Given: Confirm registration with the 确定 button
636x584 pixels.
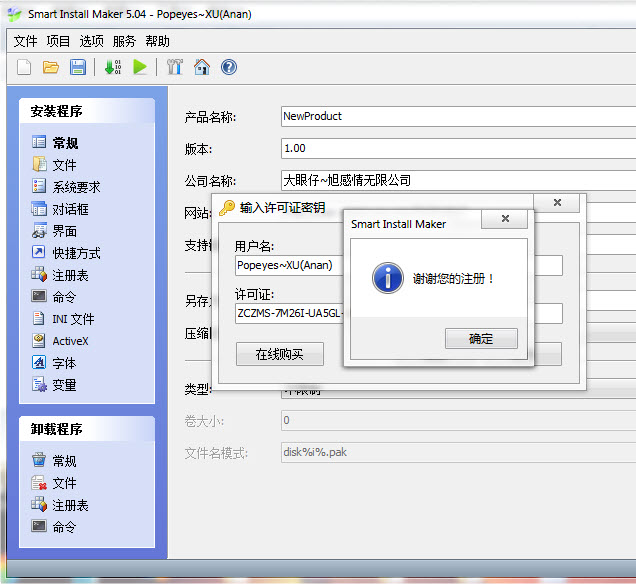Looking at the screenshot, I should [x=481, y=339].
